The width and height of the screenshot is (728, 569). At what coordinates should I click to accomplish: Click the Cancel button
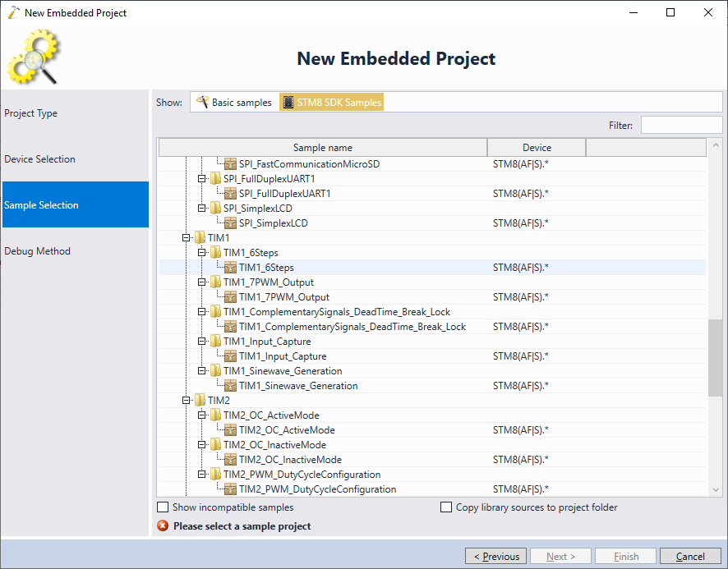(x=690, y=556)
